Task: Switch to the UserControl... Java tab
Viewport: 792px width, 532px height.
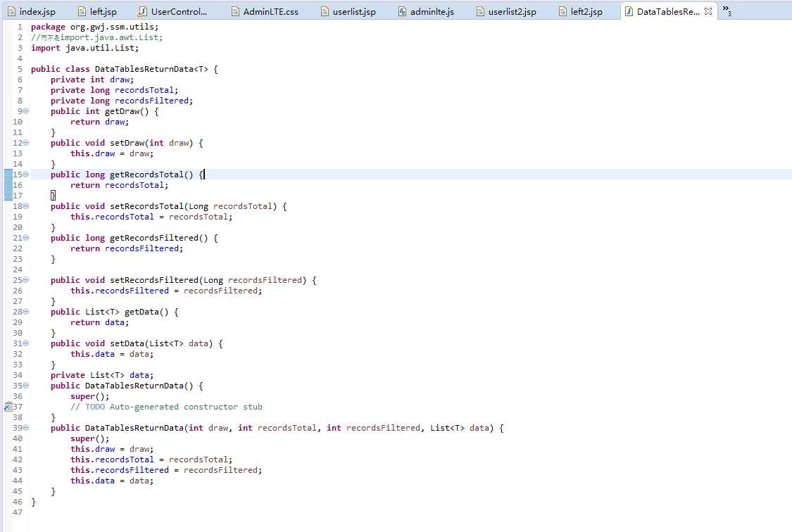Action: 173,11
